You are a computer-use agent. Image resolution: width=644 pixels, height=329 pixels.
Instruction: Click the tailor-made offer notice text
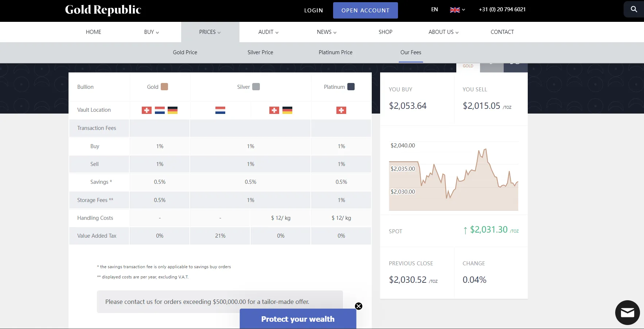[207, 302]
